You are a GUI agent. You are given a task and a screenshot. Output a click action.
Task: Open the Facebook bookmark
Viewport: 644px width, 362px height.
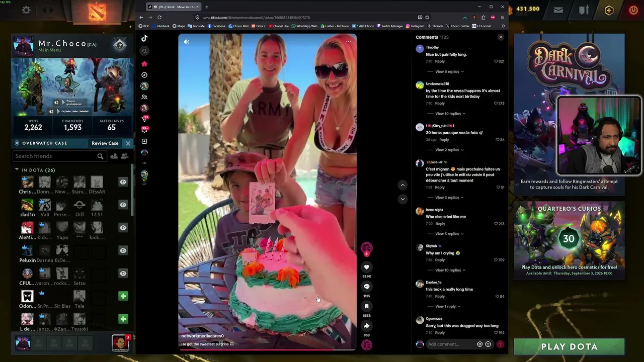click(x=216, y=26)
